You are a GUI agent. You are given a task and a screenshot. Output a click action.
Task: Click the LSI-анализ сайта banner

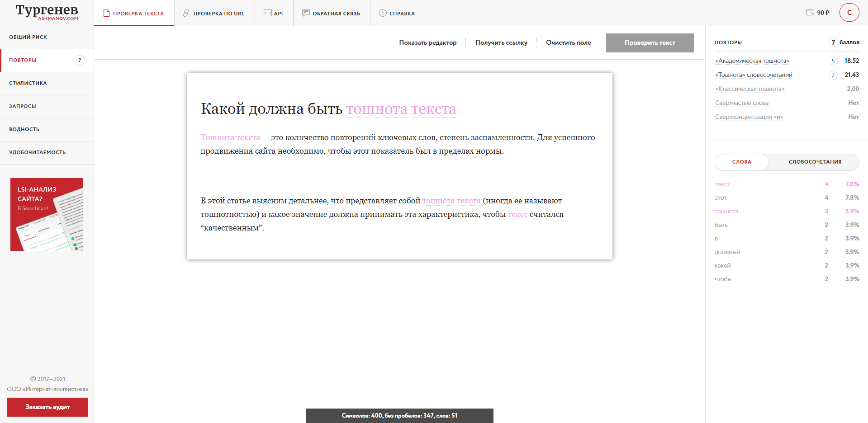click(x=47, y=214)
